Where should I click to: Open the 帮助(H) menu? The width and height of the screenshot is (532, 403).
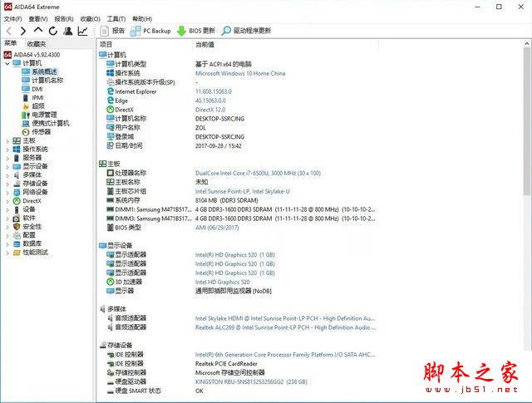point(142,19)
